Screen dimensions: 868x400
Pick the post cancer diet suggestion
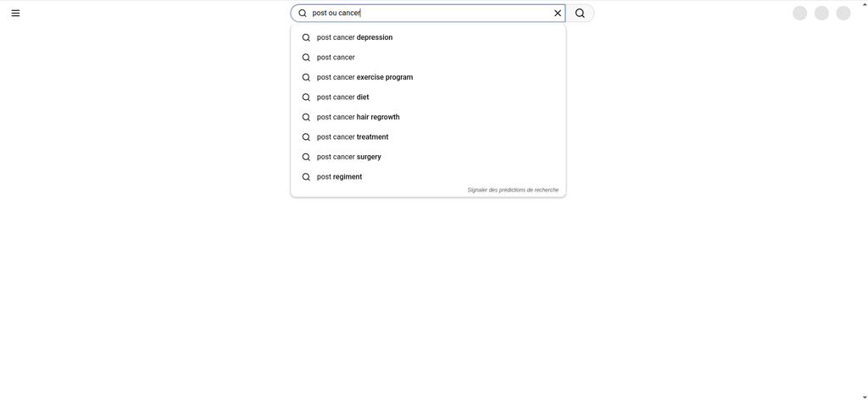(342, 97)
